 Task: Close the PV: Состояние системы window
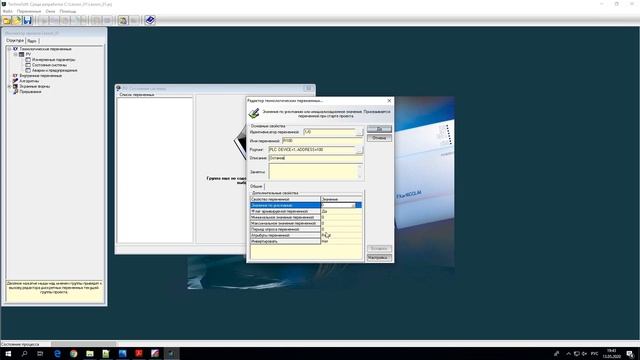click(309, 88)
